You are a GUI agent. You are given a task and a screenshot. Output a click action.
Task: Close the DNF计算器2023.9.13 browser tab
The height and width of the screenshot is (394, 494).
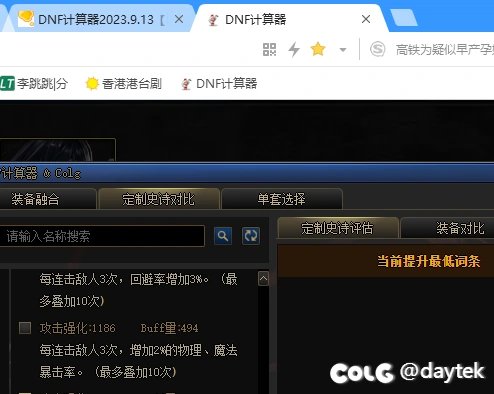point(179,19)
